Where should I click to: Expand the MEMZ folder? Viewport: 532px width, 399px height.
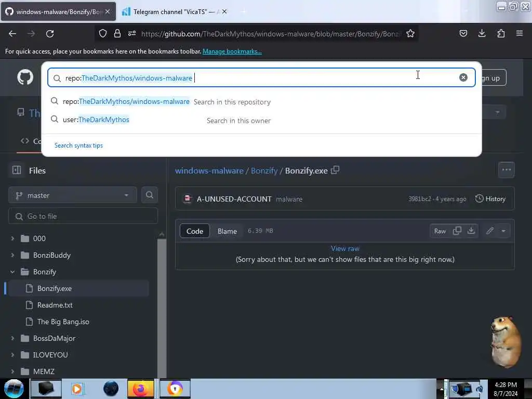12,371
